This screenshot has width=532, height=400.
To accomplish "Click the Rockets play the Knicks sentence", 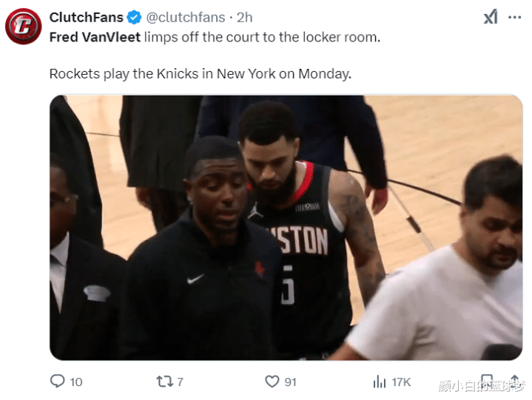I will coord(201,73).
